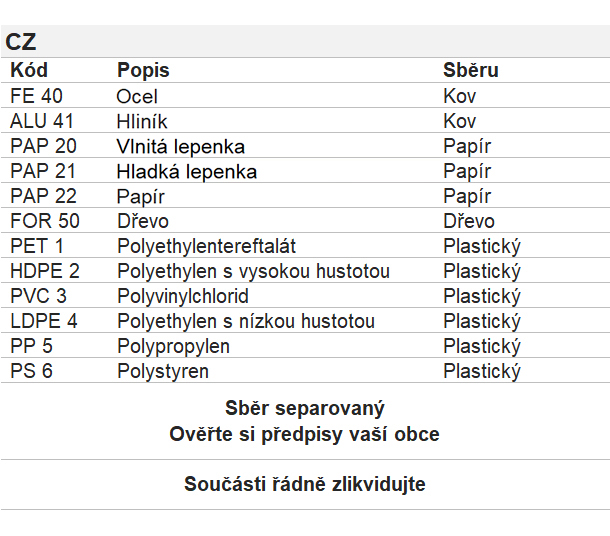Screen dimensions: 610x536
Task: Click the Sběr separovaný heading
Action: pos(305,408)
